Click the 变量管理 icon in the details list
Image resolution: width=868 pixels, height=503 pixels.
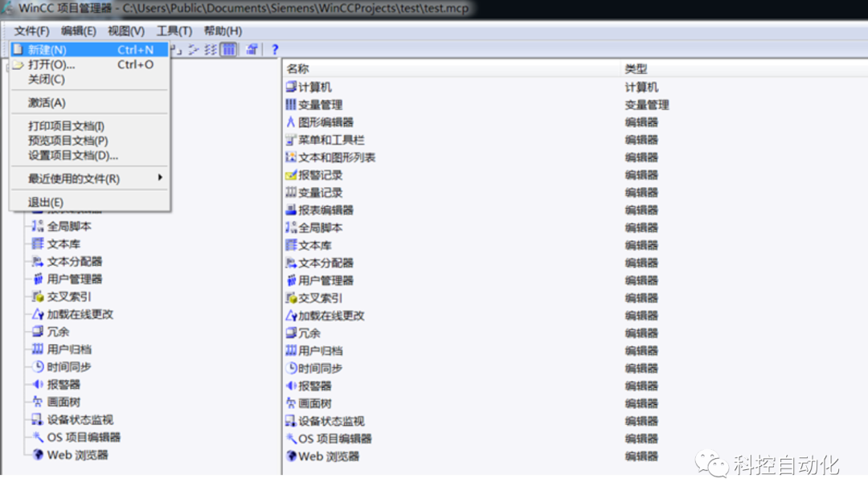[x=291, y=104]
